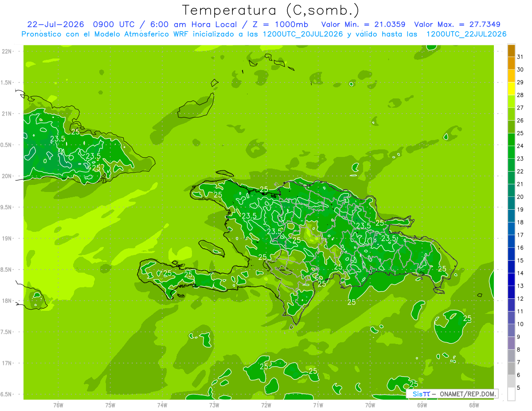
Task: Click the 74W longitude axis label
Action: coord(162,405)
